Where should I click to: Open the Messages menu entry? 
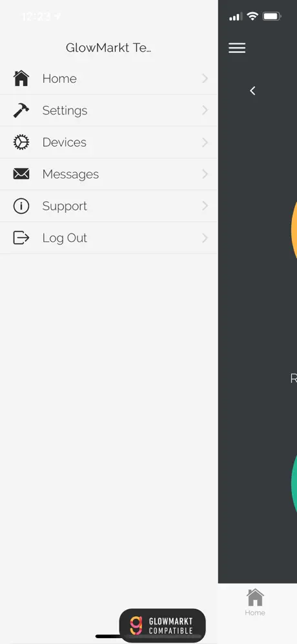[108, 174]
